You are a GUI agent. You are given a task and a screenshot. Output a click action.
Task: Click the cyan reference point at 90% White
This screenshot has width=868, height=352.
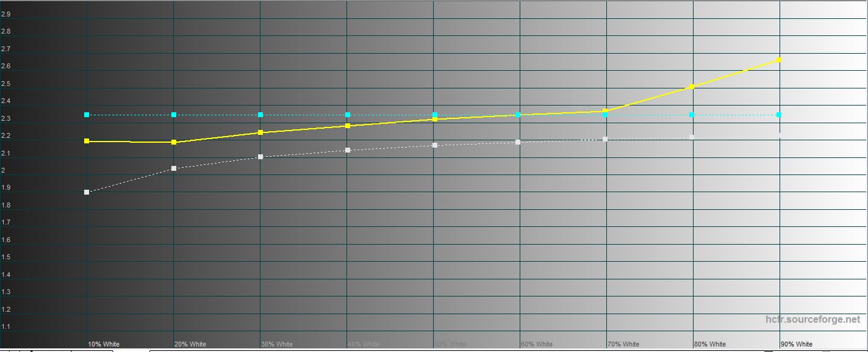click(780, 115)
